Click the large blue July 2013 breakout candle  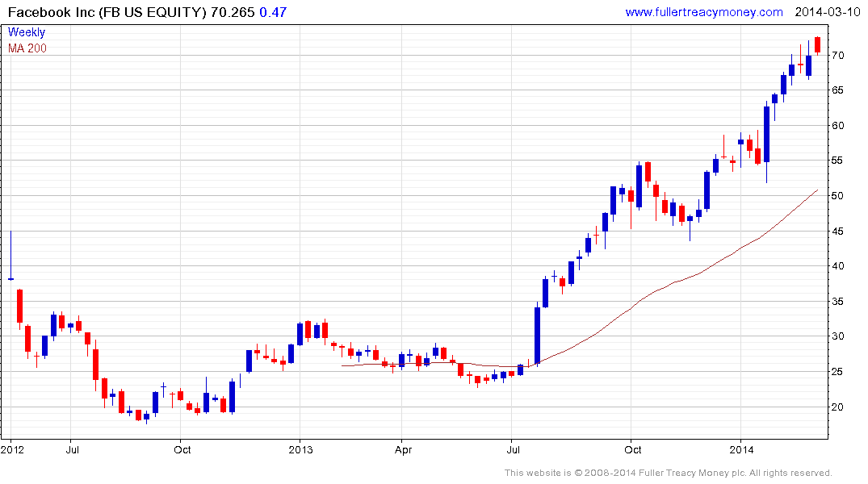click(537, 336)
